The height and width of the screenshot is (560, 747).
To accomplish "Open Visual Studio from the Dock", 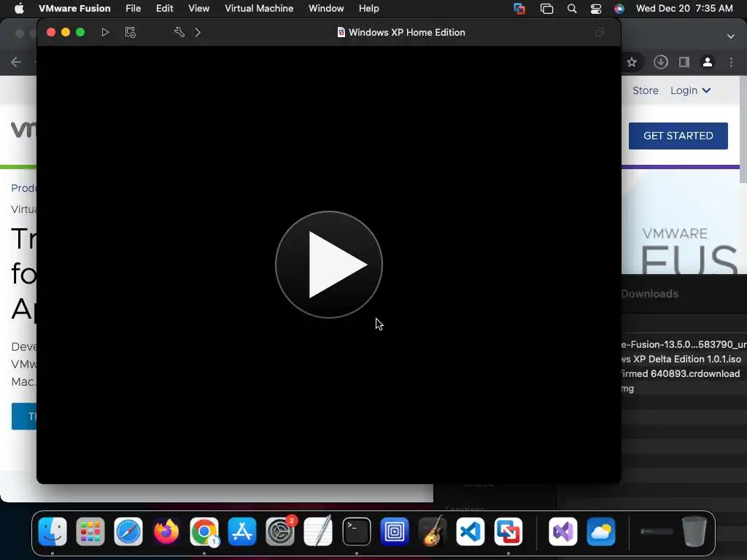I will click(x=562, y=532).
